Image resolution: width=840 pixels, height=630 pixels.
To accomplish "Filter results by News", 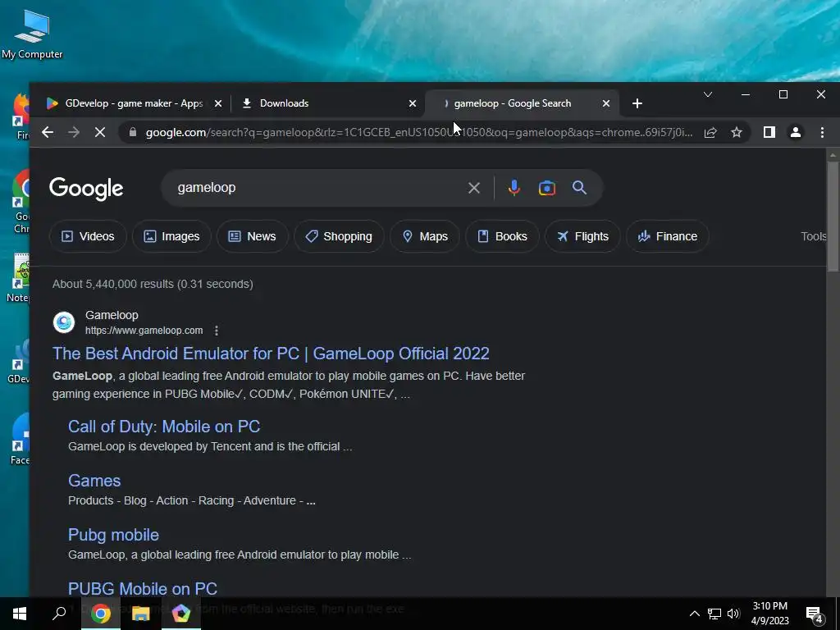I will [253, 236].
